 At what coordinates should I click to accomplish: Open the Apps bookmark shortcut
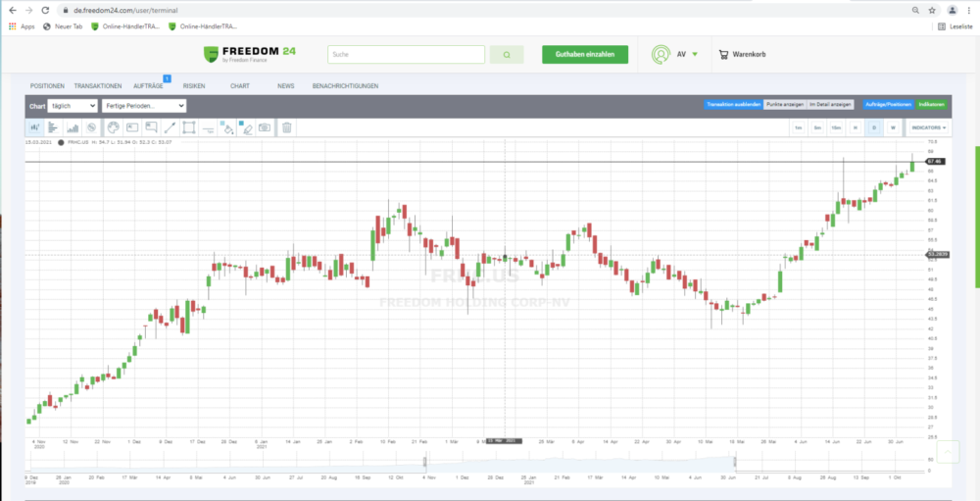pyautogui.click(x=22, y=26)
